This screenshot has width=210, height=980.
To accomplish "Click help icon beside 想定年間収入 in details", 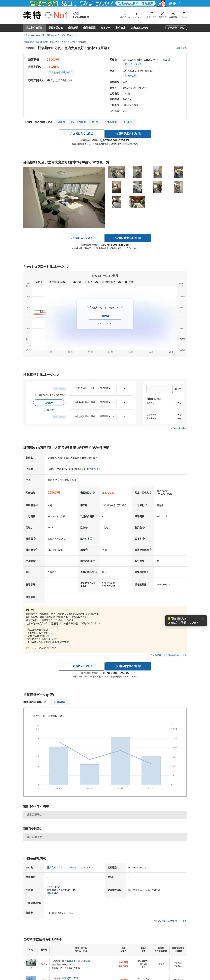I will pos(150,493).
